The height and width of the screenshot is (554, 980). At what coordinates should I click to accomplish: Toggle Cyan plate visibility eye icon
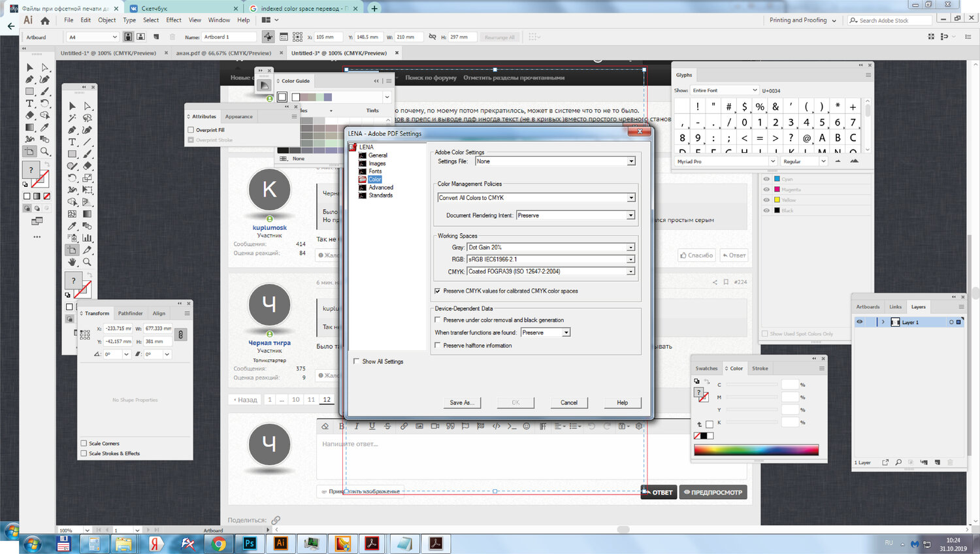point(766,179)
